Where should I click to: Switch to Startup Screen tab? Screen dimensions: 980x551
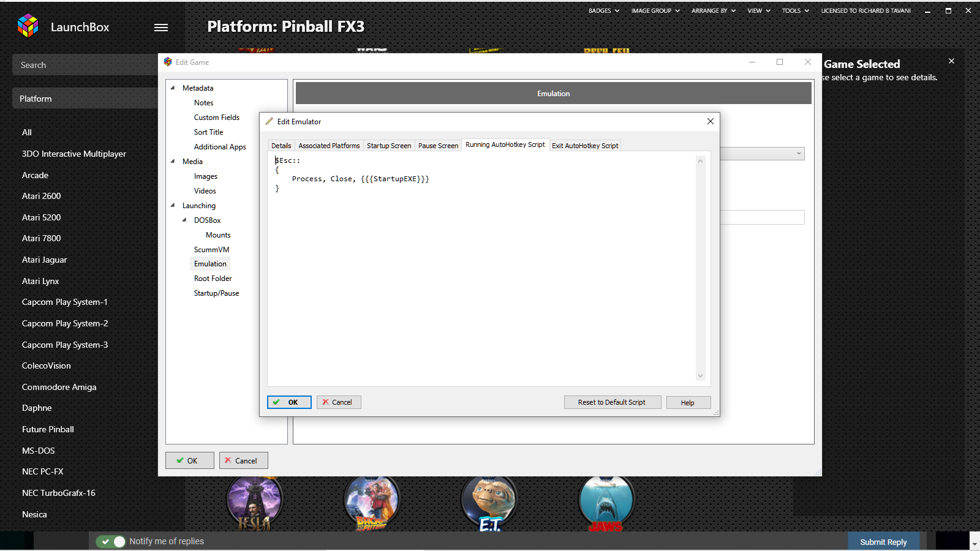coord(389,146)
